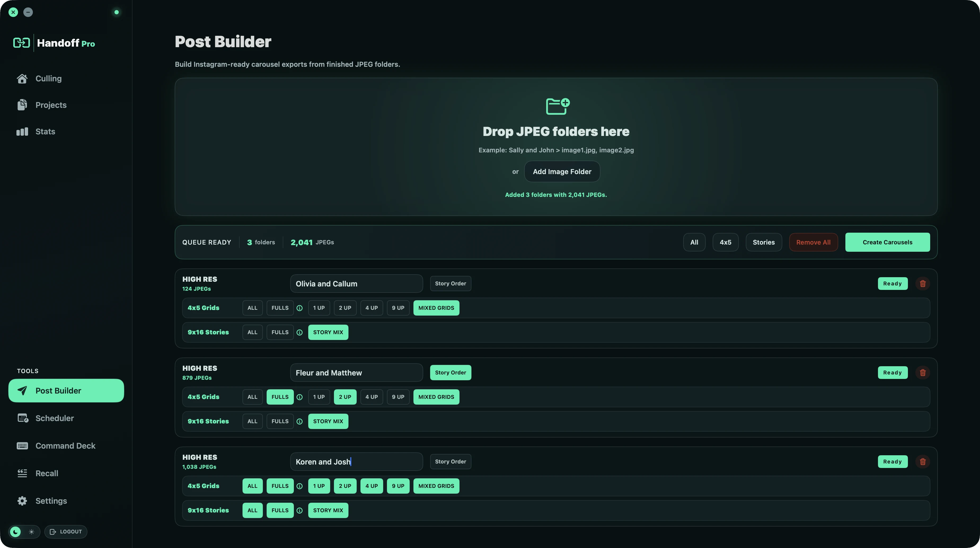Click the add-folder icon in drop zone
The width and height of the screenshot is (980, 548).
tap(558, 106)
